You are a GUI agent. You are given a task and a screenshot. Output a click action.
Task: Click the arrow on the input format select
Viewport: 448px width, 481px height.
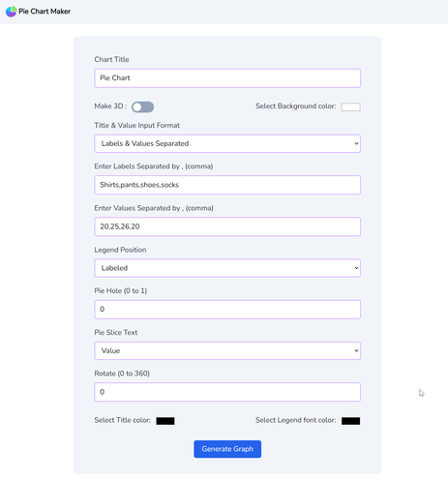tap(356, 143)
